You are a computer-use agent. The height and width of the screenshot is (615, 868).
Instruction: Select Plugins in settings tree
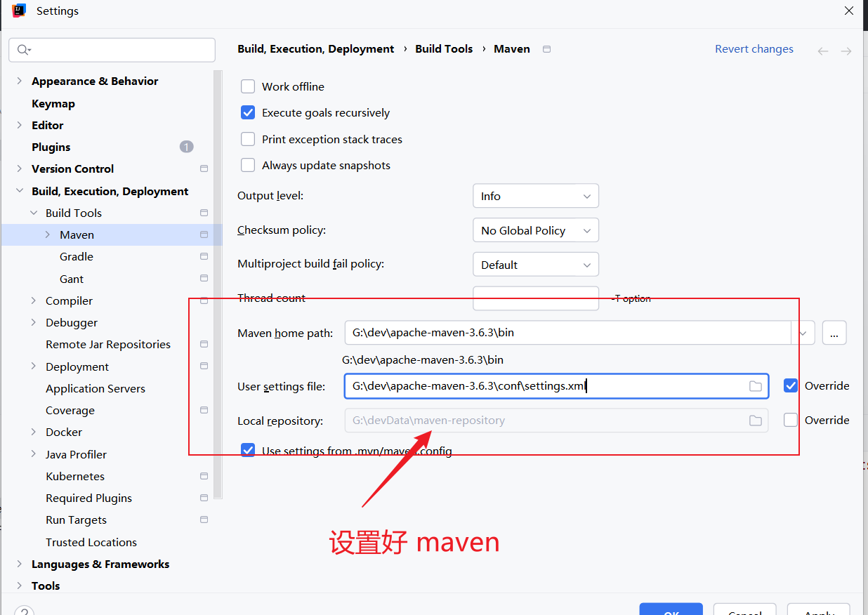click(x=51, y=147)
